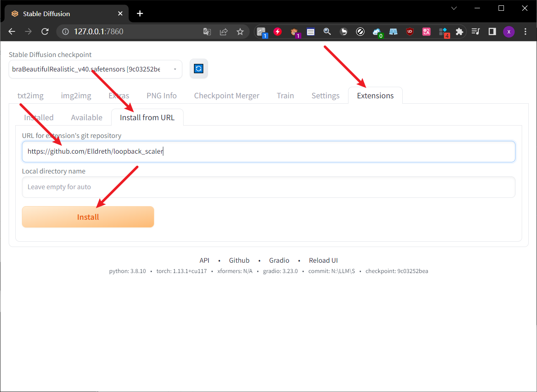Open the cloud extension showing badge 0
The height and width of the screenshot is (392, 537).
[x=377, y=31]
